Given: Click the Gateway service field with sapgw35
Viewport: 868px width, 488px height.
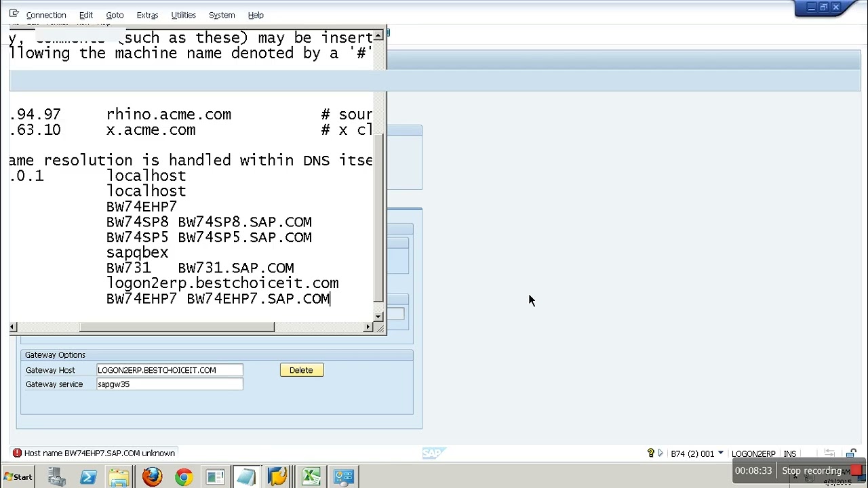Looking at the screenshot, I should 170,384.
